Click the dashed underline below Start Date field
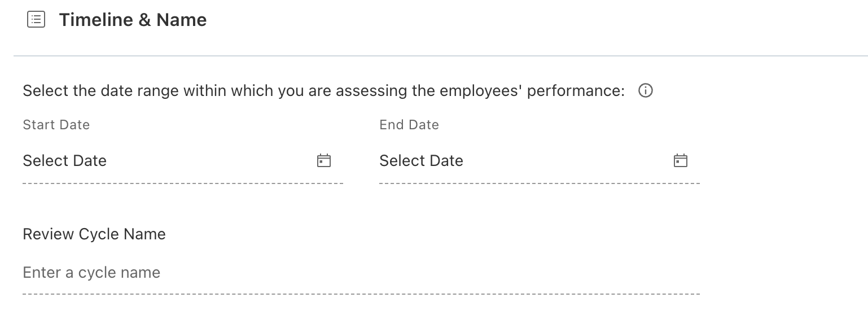868x315 pixels. (x=183, y=183)
